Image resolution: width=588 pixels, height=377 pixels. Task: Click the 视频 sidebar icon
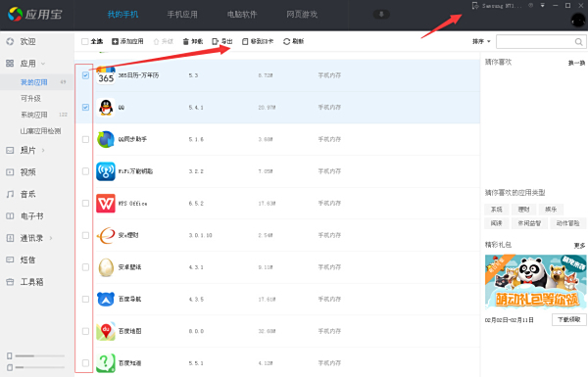click(x=10, y=172)
